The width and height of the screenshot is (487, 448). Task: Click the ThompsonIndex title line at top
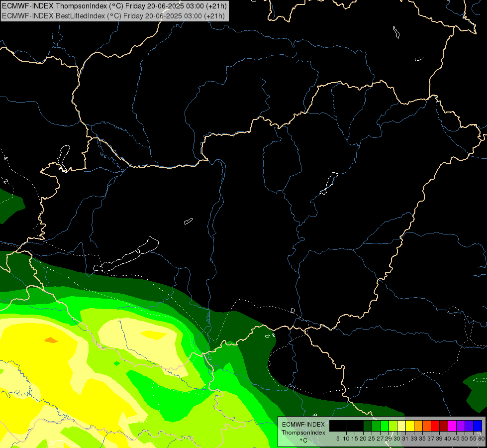click(114, 5)
